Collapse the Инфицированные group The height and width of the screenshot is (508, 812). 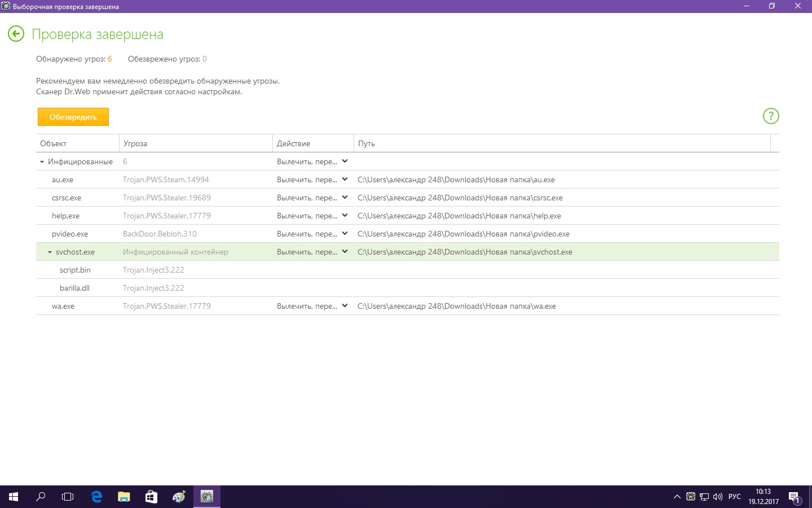coord(42,162)
